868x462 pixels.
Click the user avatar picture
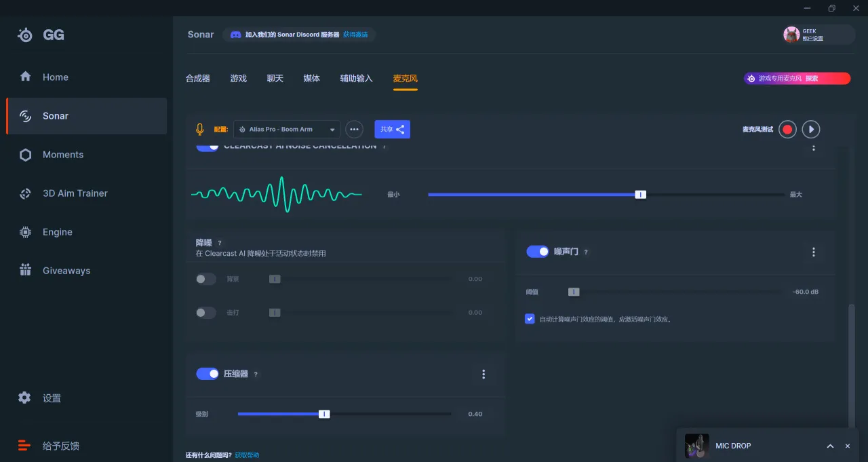pos(791,35)
